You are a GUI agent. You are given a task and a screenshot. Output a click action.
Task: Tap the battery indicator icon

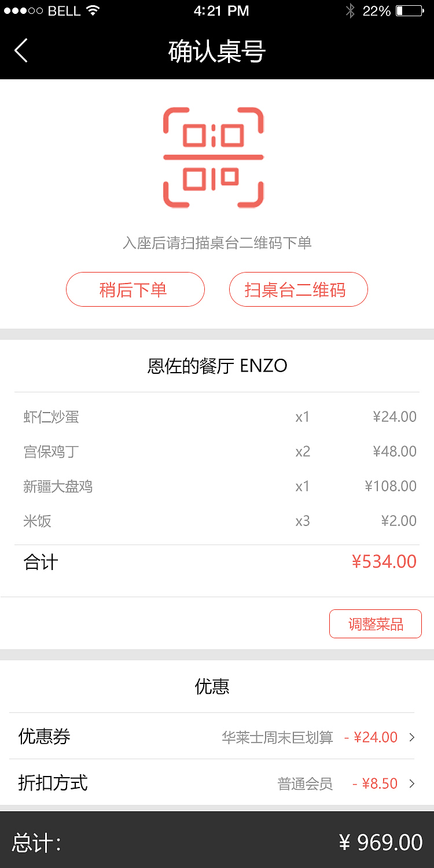click(x=410, y=11)
